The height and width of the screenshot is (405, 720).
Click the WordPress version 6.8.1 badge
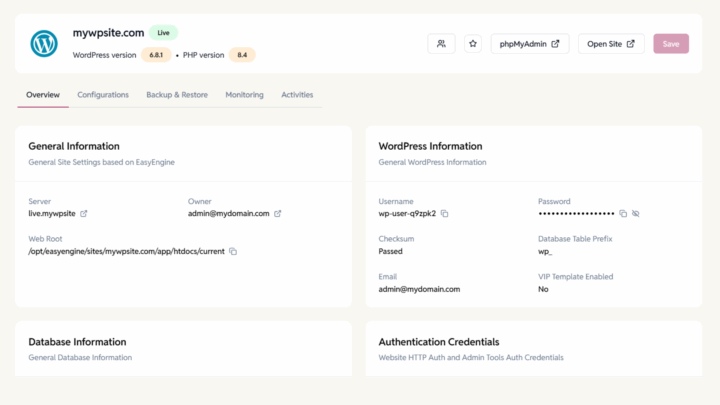pyautogui.click(x=156, y=55)
